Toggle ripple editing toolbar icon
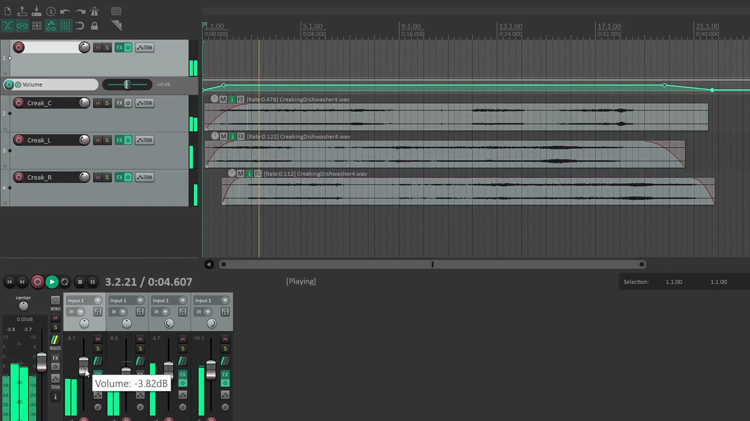This screenshot has width=750, height=421. point(37,26)
